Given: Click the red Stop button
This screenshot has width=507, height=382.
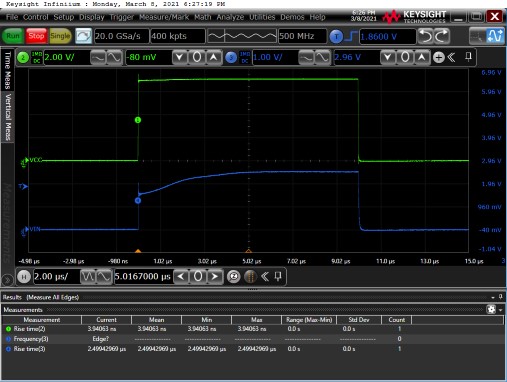Looking at the screenshot, I should click(36, 36).
